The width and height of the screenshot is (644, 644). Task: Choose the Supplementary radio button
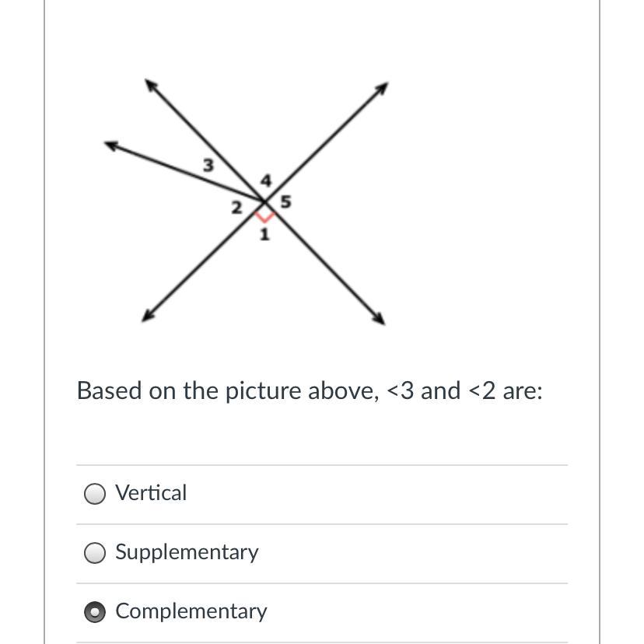[95, 553]
